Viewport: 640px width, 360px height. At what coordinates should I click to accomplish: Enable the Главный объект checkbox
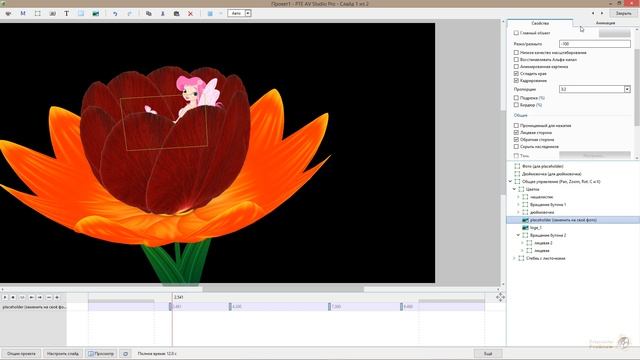[x=516, y=33]
